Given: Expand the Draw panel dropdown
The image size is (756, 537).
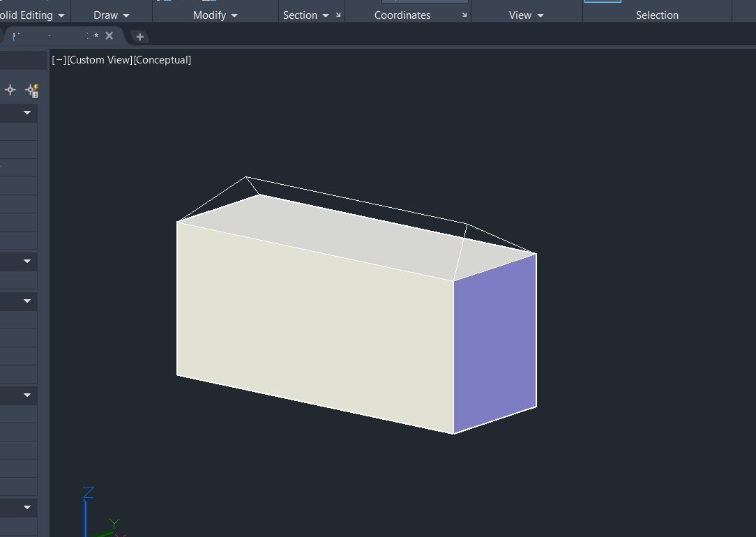Looking at the screenshot, I should click(126, 15).
